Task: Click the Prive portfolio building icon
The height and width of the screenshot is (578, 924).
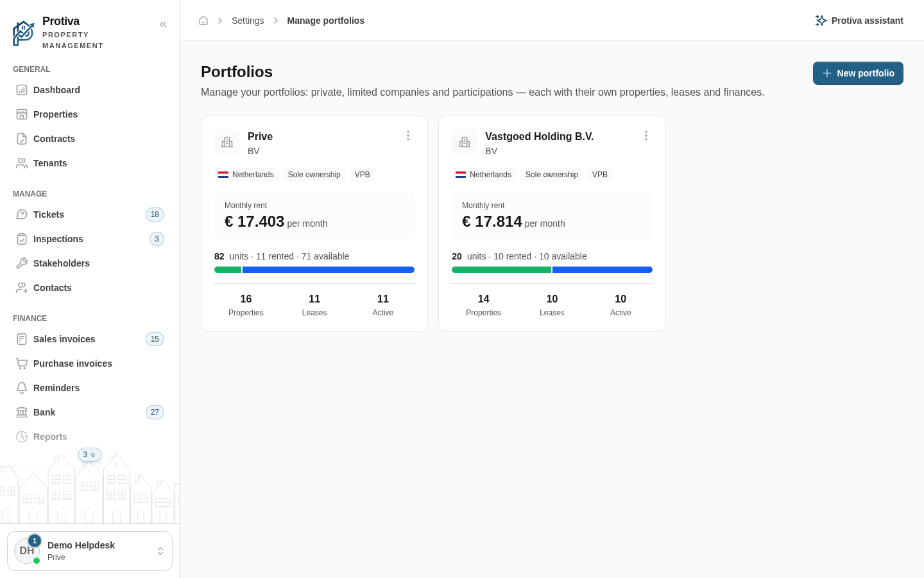Action: tap(227, 142)
